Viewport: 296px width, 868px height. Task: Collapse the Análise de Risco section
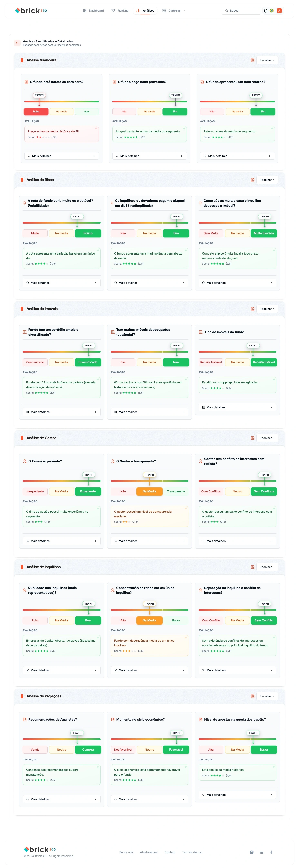pos(267,180)
